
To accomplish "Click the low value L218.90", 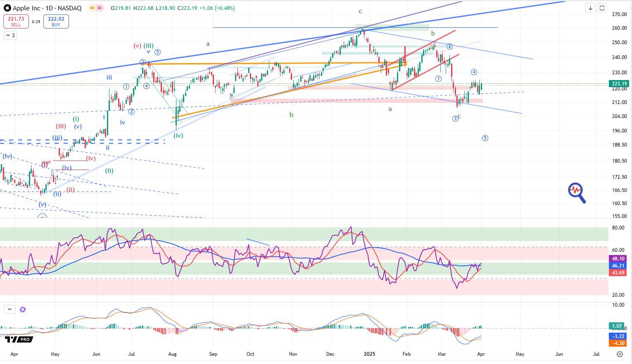I will click(165, 8).
